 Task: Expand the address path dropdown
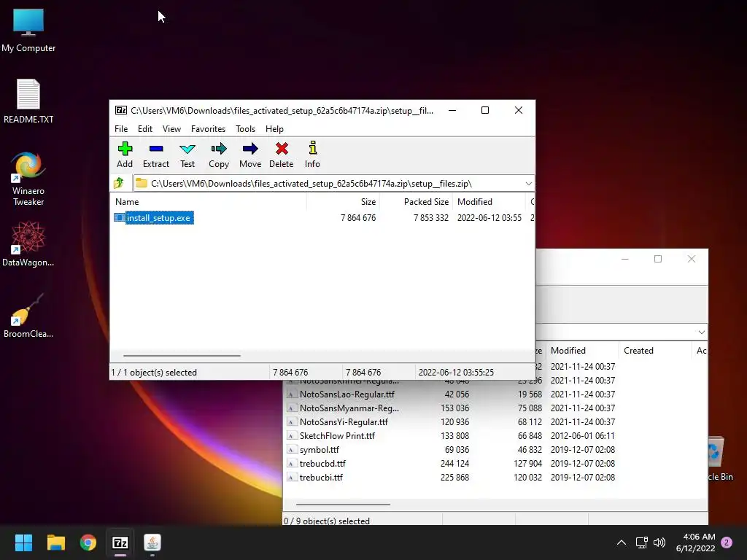[x=528, y=183]
